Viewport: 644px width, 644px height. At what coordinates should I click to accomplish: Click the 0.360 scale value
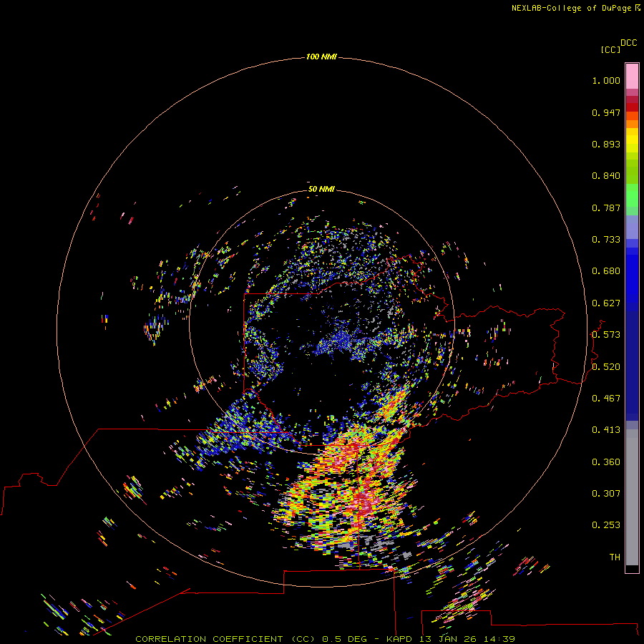tap(606, 462)
